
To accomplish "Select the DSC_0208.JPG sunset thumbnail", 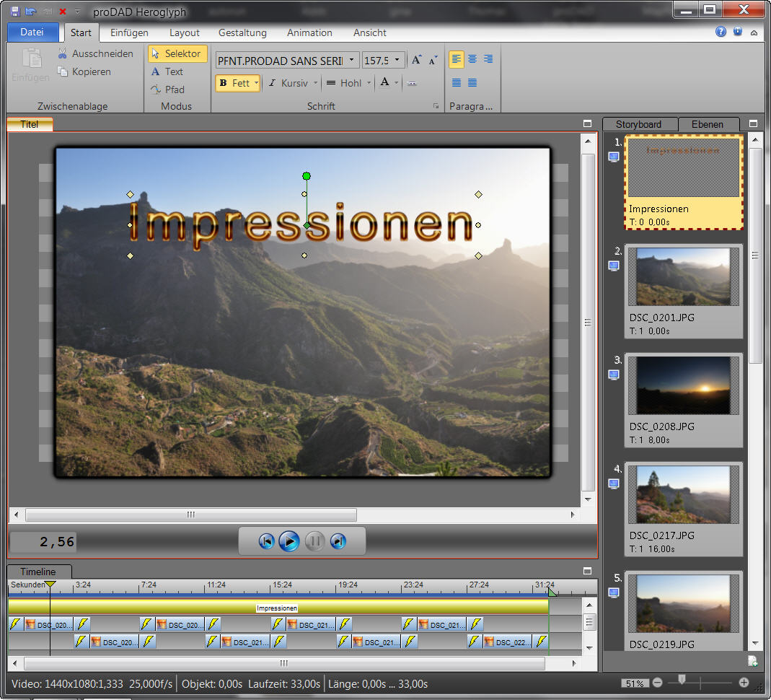I will [x=683, y=385].
